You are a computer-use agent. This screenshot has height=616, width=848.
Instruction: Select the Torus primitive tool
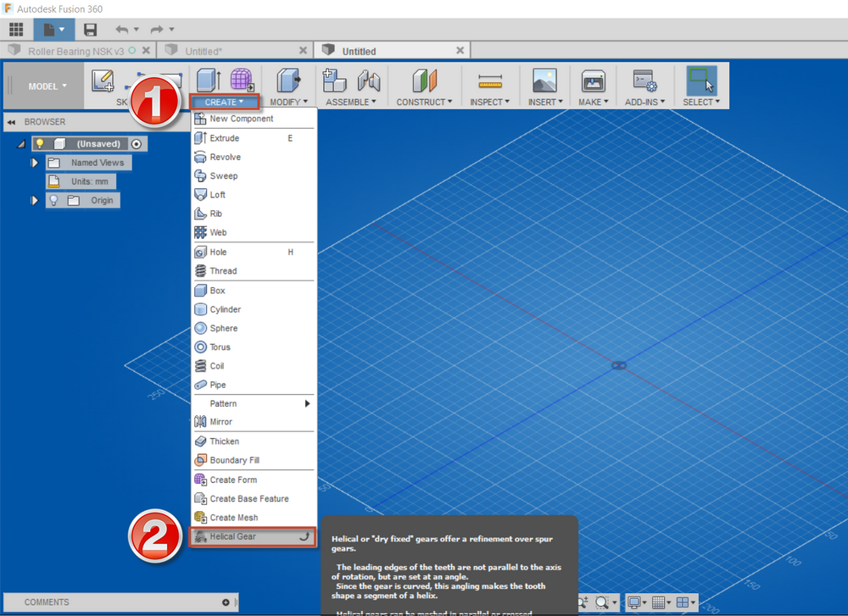point(221,347)
